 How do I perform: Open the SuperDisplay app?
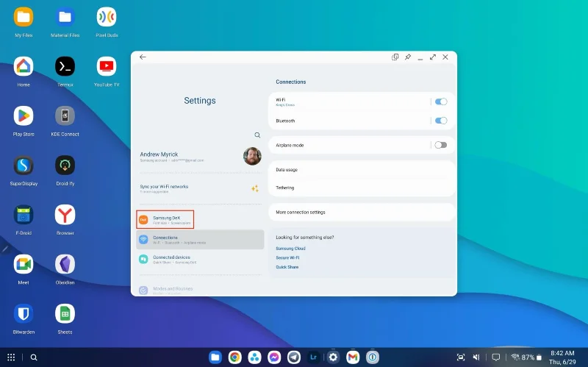coord(24,165)
